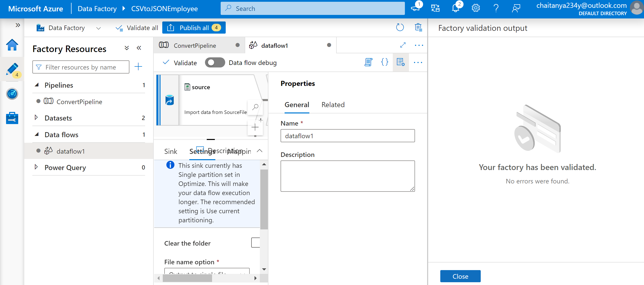
Task: Select ConvertPipeline in the resources tree
Action: tap(79, 102)
